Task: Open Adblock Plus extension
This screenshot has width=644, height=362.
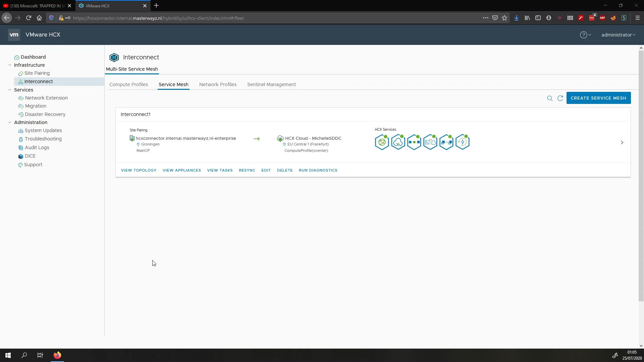Action: [x=602, y=18]
